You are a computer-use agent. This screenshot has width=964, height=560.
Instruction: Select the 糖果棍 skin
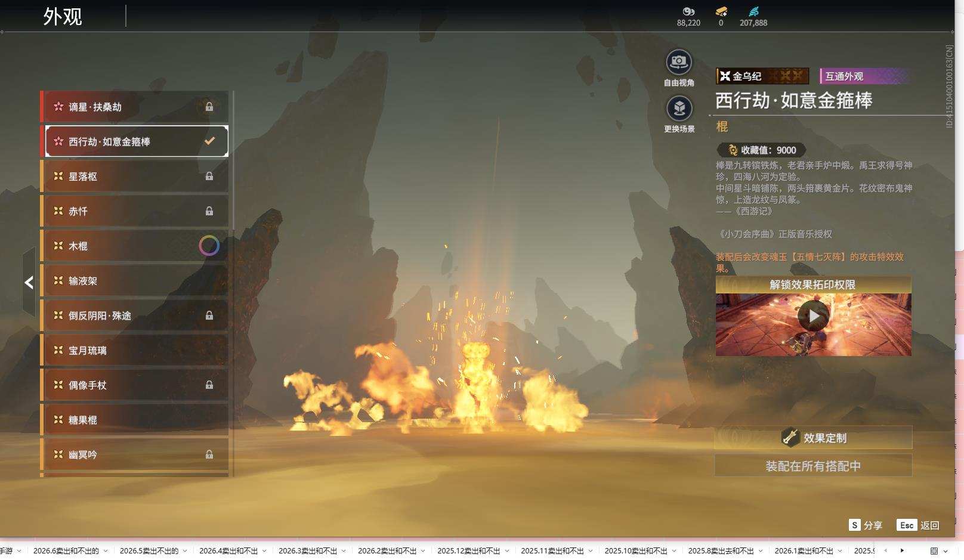(135, 420)
